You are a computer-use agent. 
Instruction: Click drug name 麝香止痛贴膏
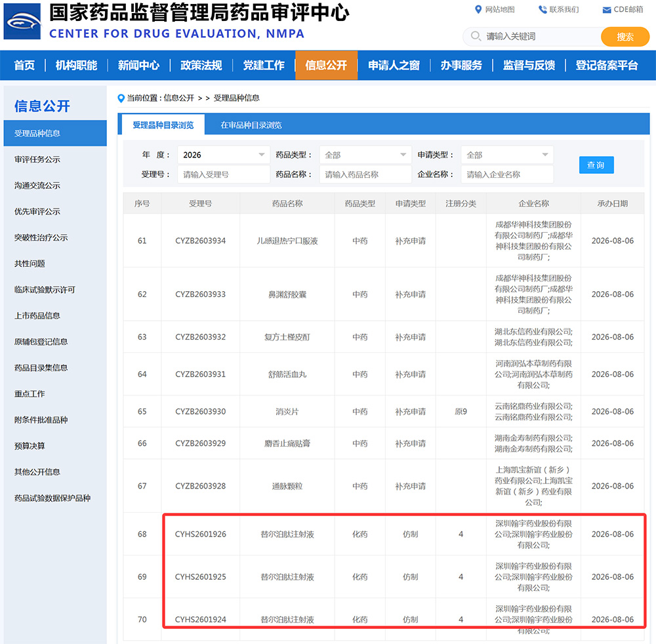point(287,443)
